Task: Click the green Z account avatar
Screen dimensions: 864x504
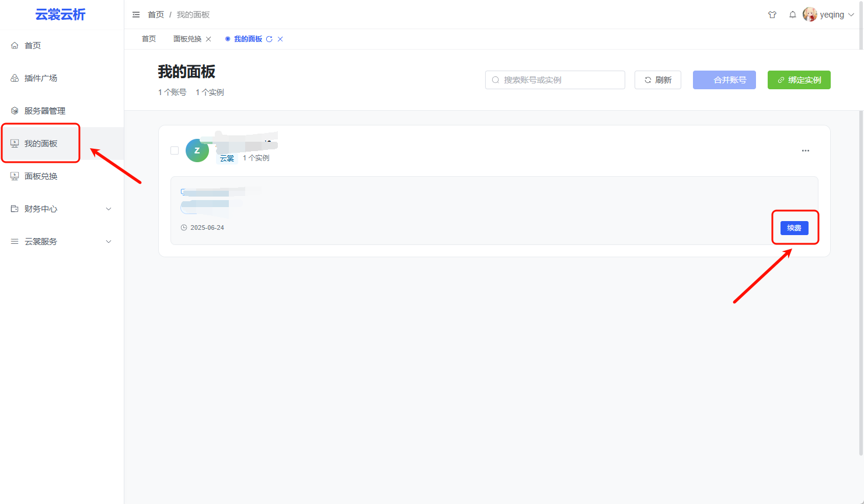Action: [197, 150]
